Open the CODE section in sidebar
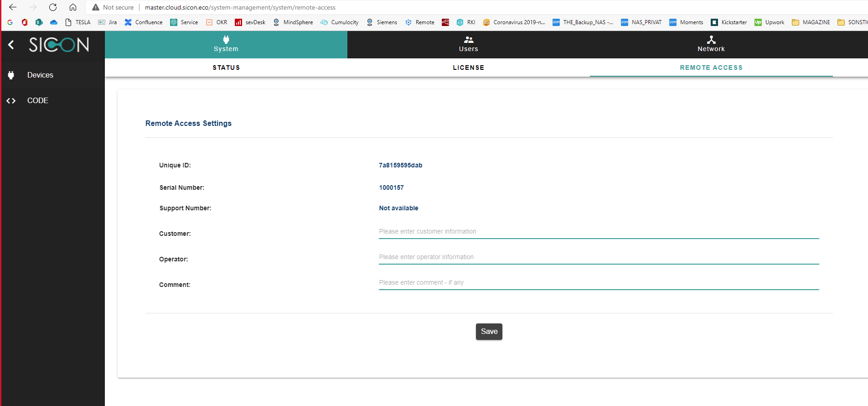This screenshot has width=868, height=406. pos(37,101)
